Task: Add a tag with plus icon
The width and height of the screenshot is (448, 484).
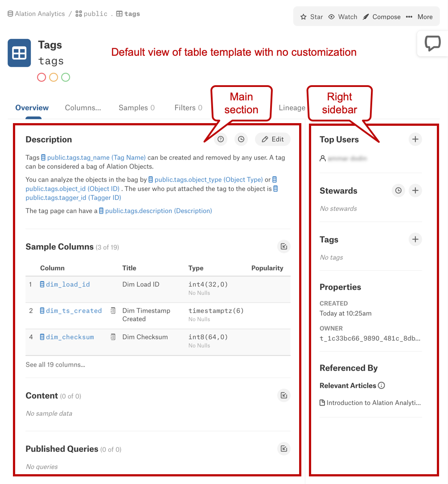Action: (x=415, y=239)
